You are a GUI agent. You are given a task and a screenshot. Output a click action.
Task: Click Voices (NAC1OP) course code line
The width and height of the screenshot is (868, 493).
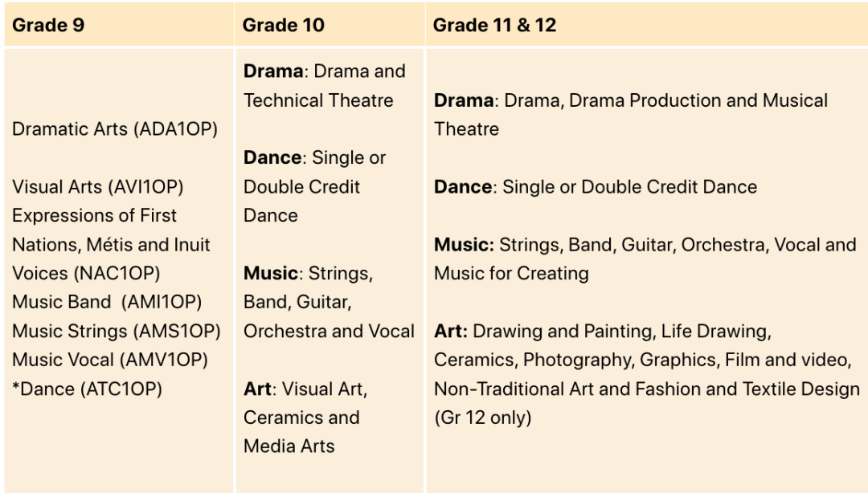pyautogui.click(x=86, y=273)
